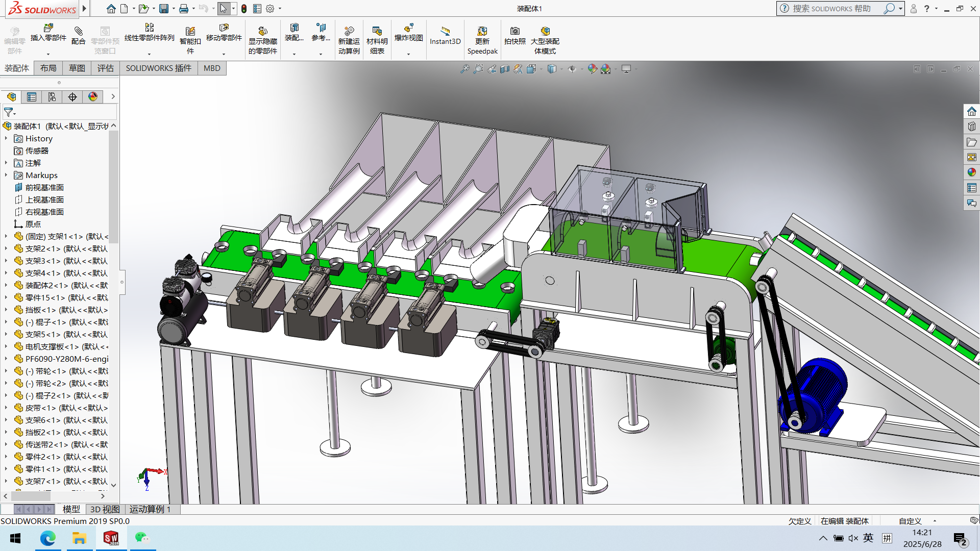
Task: Select Zoom to Area icon
Action: coord(478,69)
